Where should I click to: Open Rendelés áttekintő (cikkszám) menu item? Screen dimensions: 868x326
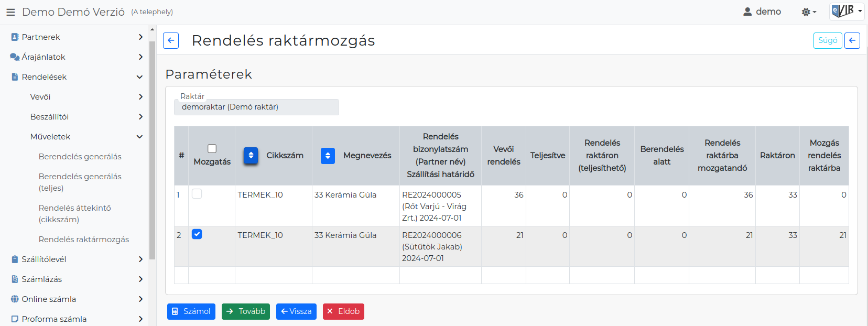[x=74, y=214]
